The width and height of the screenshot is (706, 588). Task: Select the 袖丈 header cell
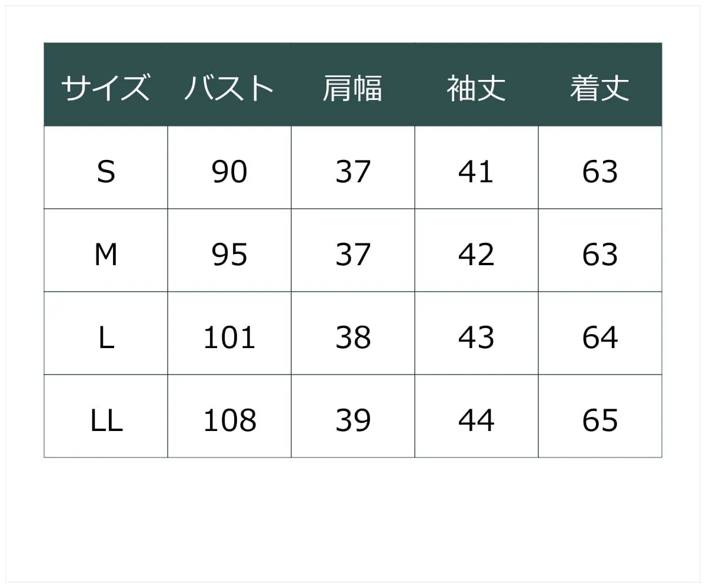click(x=477, y=88)
